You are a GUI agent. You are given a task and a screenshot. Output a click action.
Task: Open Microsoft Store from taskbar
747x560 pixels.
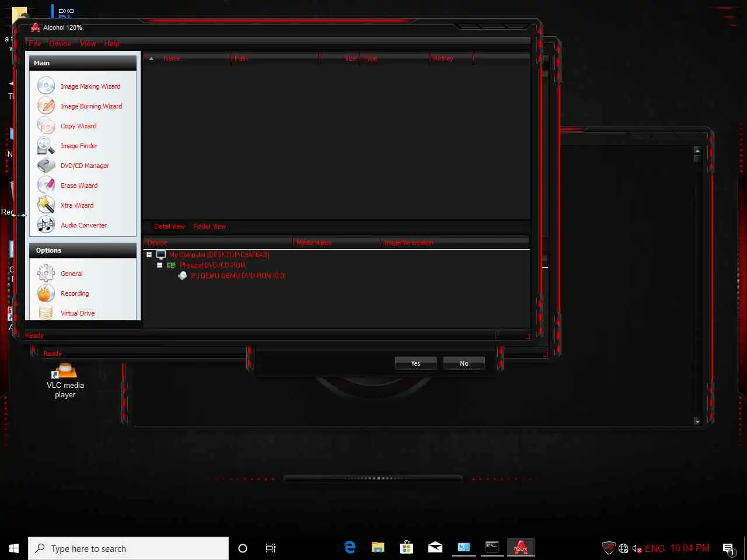[406, 547]
